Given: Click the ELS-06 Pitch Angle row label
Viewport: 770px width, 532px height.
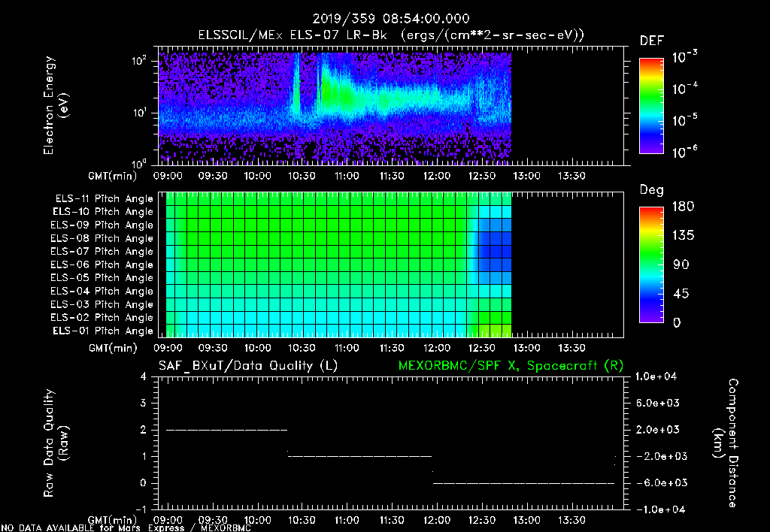Looking at the screenshot, I should [102, 264].
